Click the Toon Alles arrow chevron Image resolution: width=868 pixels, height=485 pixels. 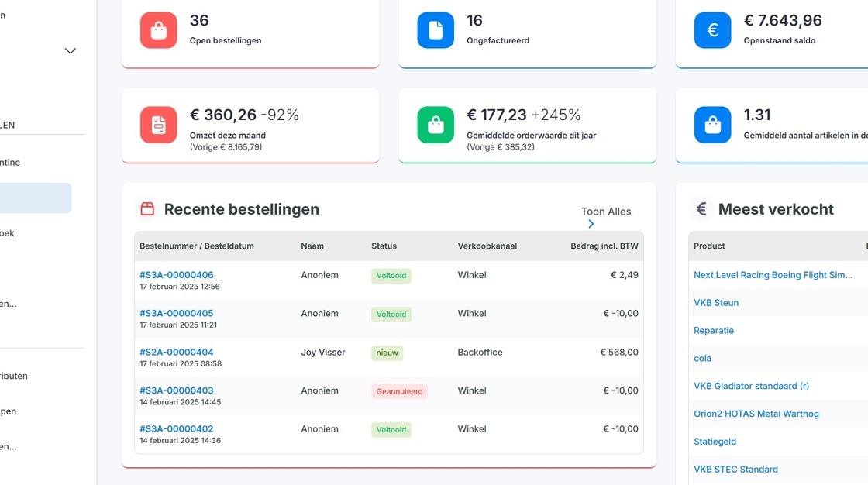pos(591,224)
